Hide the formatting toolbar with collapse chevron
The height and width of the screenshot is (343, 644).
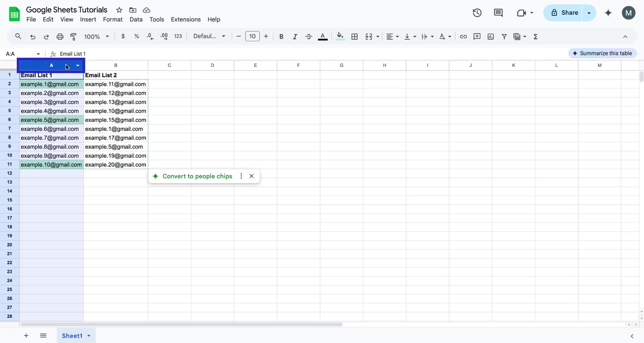pyautogui.click(x=625, y=36)
